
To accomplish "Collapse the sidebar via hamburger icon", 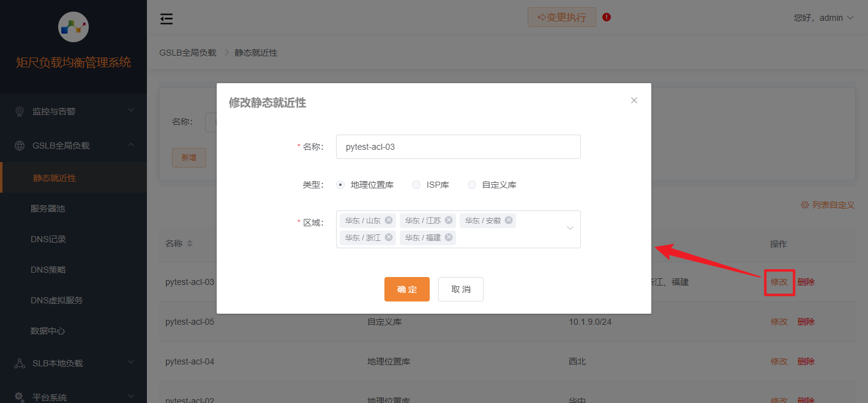I will (166, 19).
